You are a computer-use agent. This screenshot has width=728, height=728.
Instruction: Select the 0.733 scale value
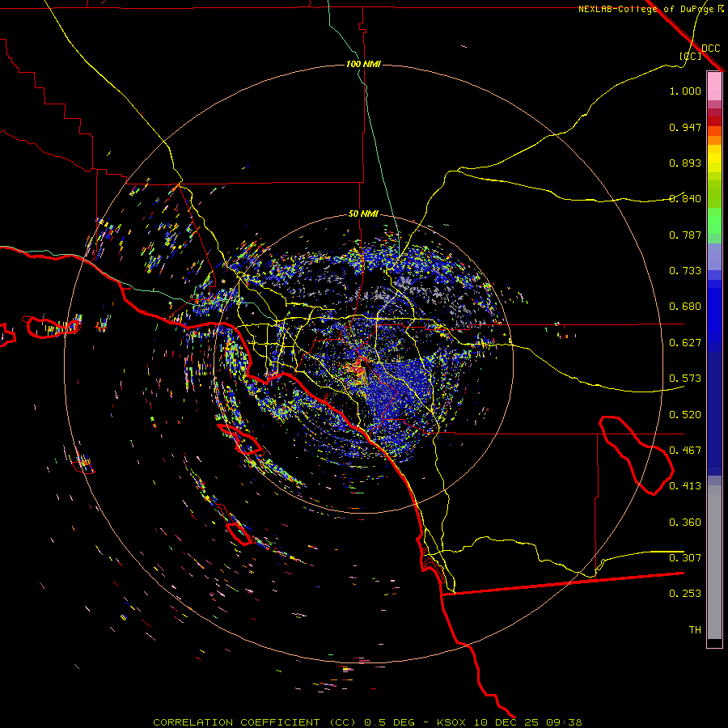coord(685,271)
